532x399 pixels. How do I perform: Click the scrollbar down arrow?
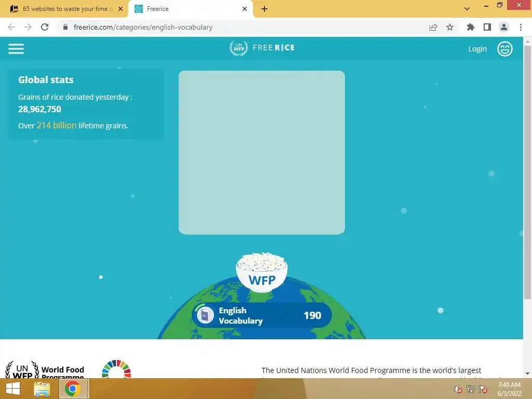coord(527,374)
